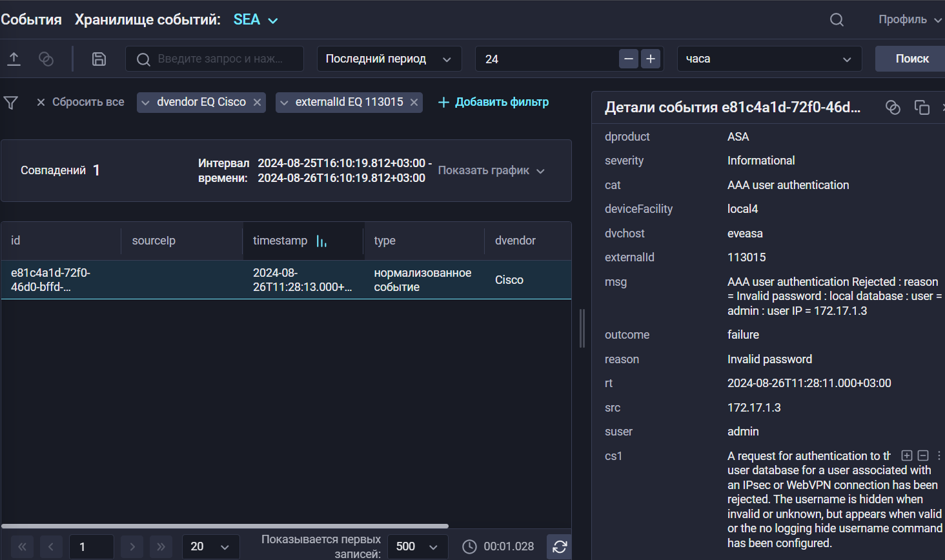Viewport: 945px width, 560px height.
Task: Click the filter funnel icon
Action: (10, 102)
